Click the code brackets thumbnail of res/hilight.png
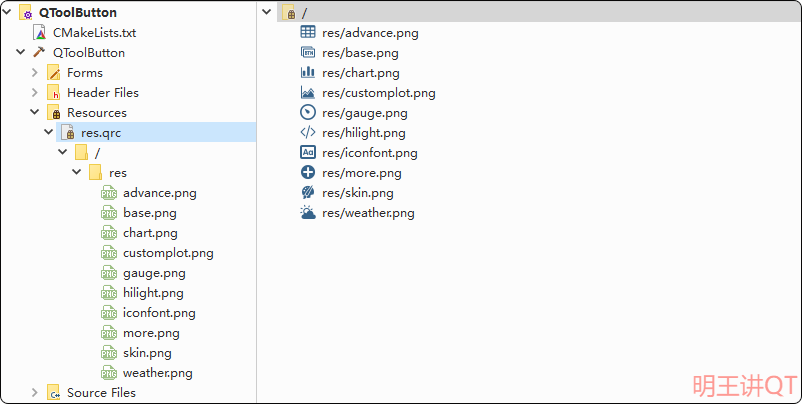Viewport: 802px width, 404px height. (308, 132)
